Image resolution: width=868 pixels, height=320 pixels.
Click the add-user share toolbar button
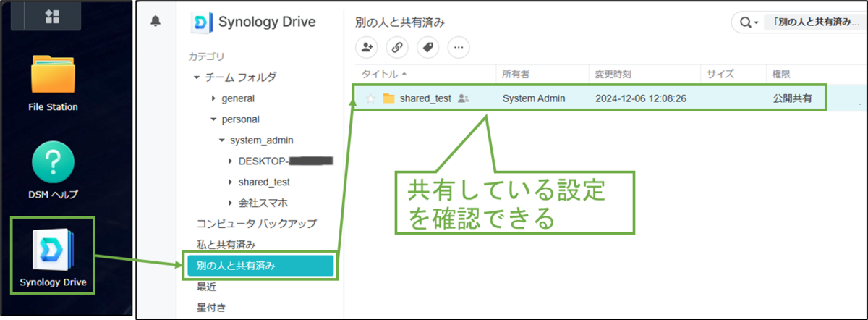click(368, 48)
